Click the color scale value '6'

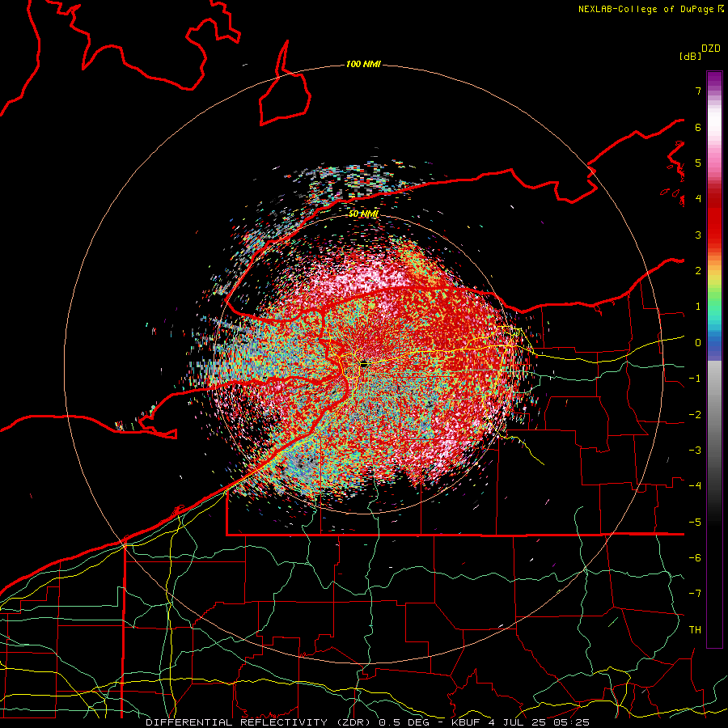(x=698, y=127)
